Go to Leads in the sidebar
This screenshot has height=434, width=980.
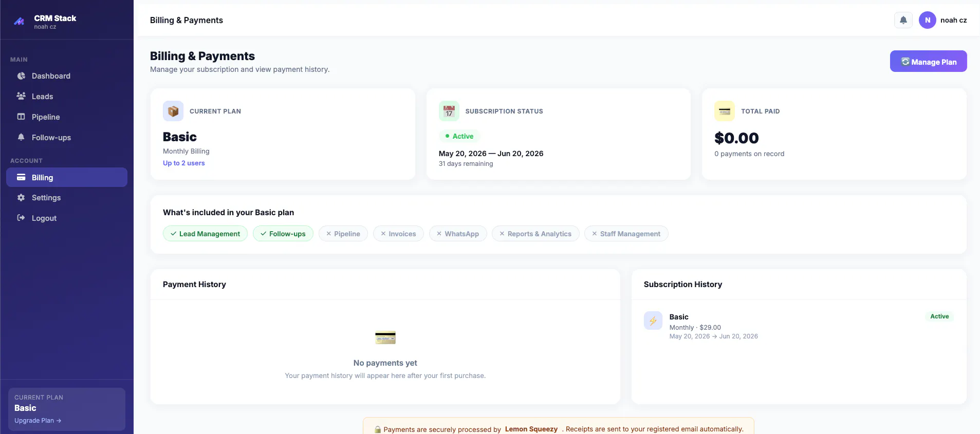[67, 96]
